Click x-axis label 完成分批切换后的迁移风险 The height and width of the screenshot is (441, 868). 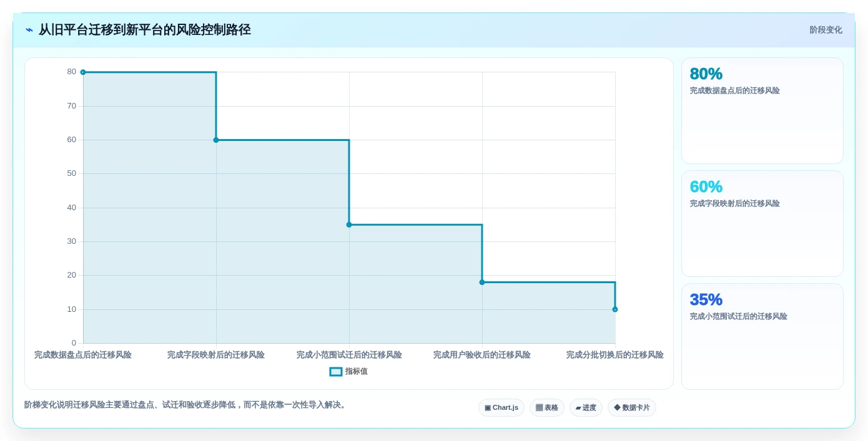pyautogui.click(x=615, y=355)
